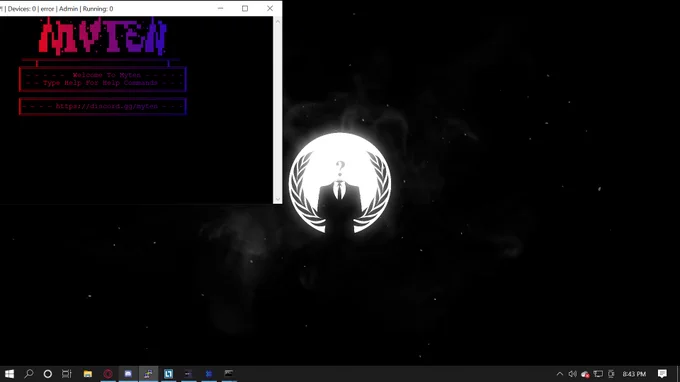680x382 pixels.
Task: Click the console scrollbar down arrow
Action: coord(278,199)
